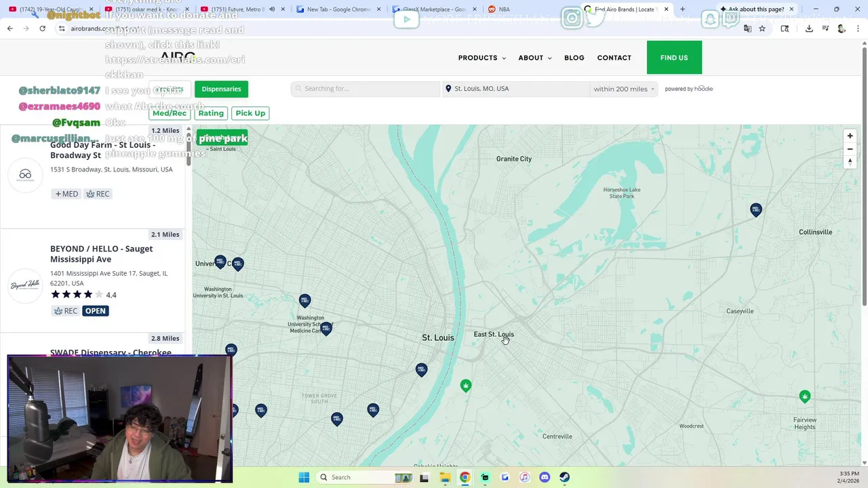Viewport: 868px width, 488px height.
Task: Select the green pin south of East St. Louis
Action: point(465,386)
